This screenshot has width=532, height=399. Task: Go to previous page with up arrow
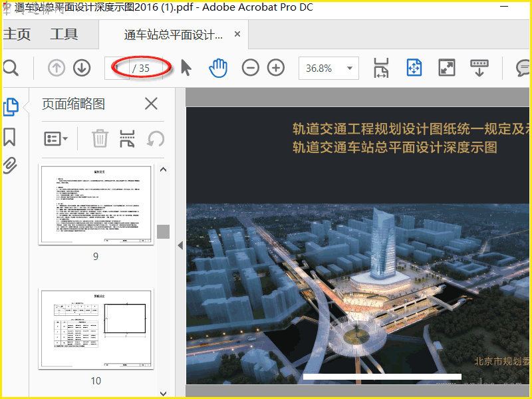click(57, 68)
